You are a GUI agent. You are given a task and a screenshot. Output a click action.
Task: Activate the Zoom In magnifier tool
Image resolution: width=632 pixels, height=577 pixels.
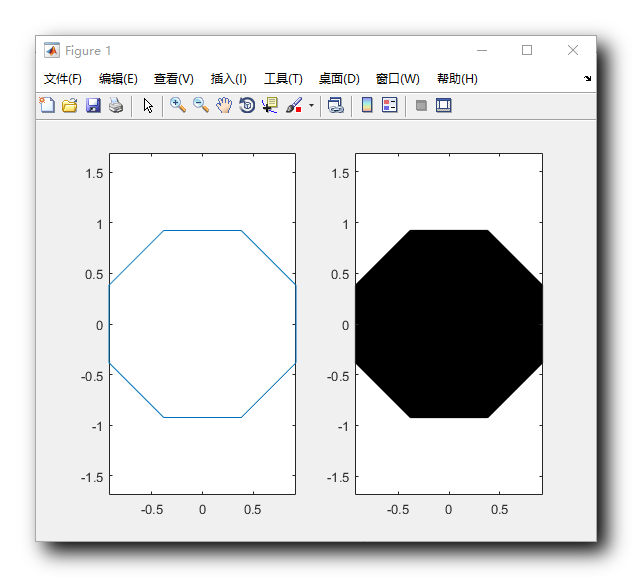pos(178,105)
